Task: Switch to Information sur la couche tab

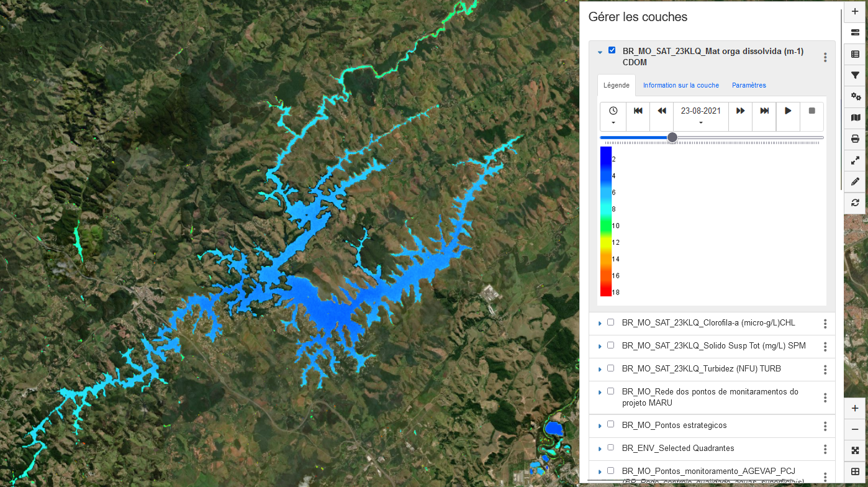Action: click(680, 85)
